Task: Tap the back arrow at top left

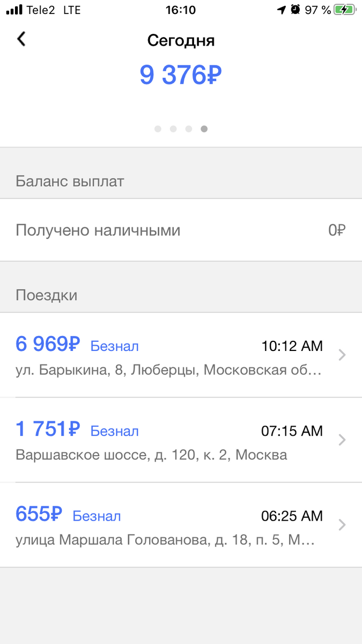Action: coord(20,39)
